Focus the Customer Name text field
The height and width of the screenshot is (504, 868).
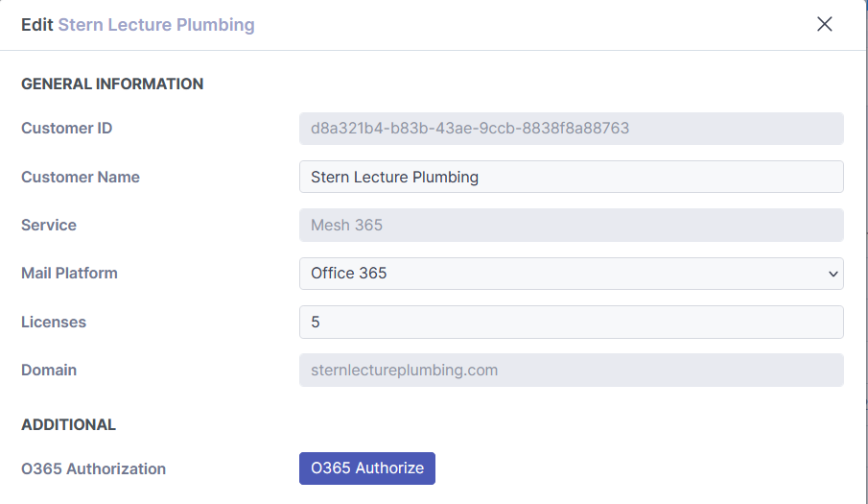(x=571, y=177)
